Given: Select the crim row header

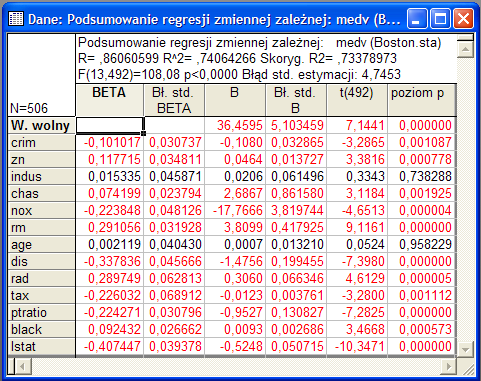Looking at the screenshot, I should 41,143.
